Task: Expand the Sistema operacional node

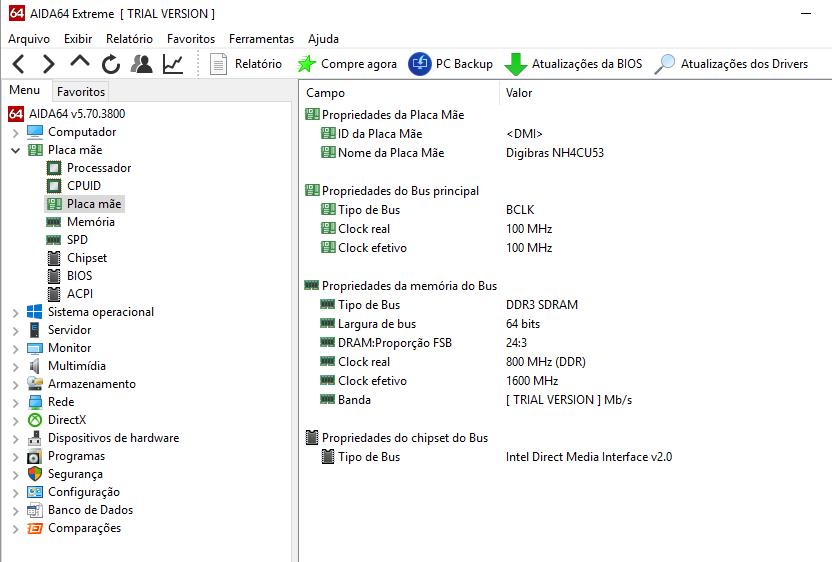Action: pyautogui.click(x=15, y=312)
